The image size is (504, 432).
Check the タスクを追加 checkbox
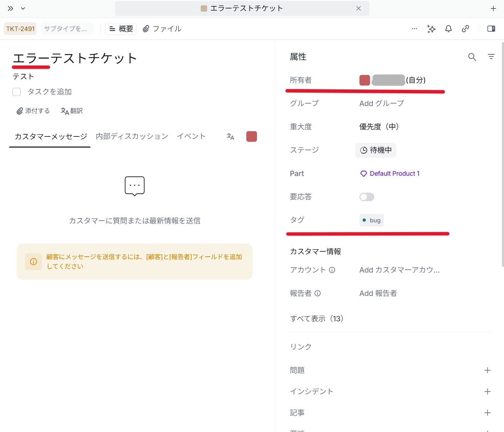tap(17, 92)
